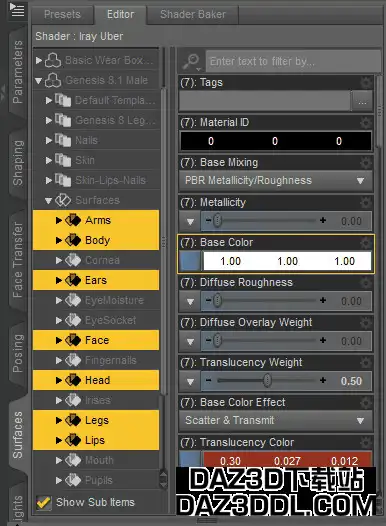
Task: Expand the Basic Wear Box tree node
Action: (x=39, y=60)
